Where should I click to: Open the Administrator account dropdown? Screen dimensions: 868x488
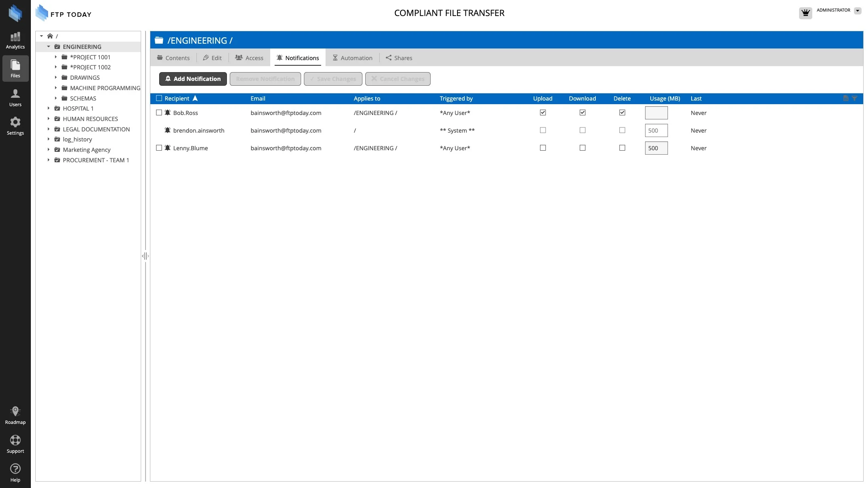point(858,11)
